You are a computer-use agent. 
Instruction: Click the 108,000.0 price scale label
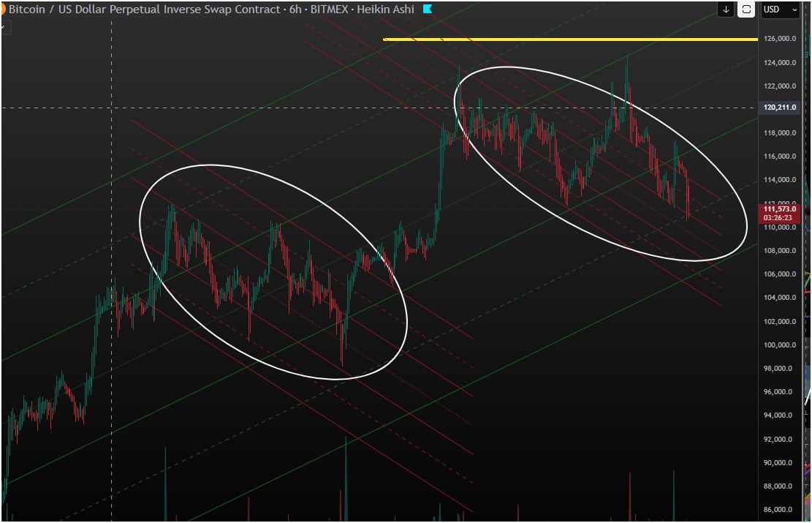pyautogui.click(x=779, y=251)
